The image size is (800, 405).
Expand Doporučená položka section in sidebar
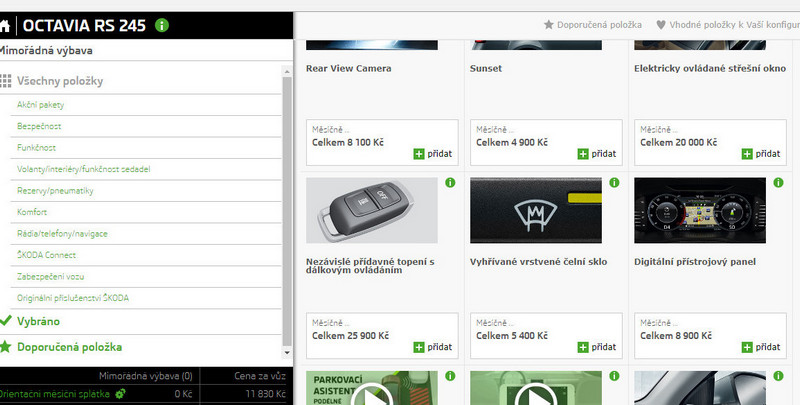[x=69, y=347]
